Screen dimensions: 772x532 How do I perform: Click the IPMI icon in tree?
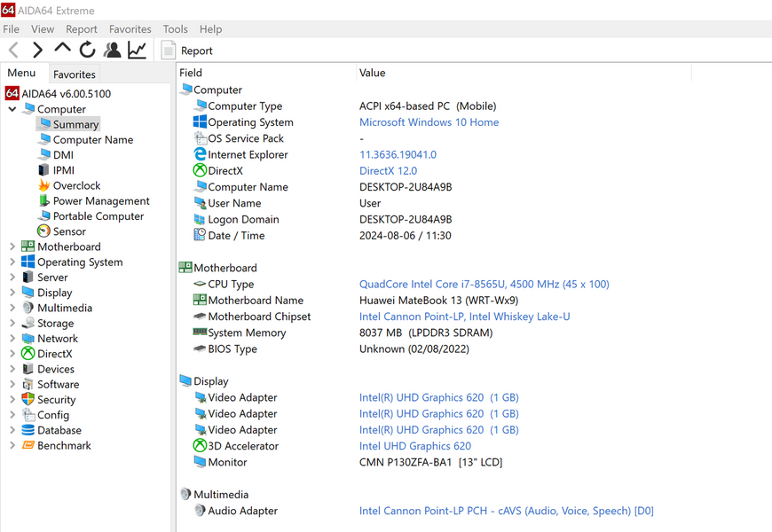click(43, 170)
